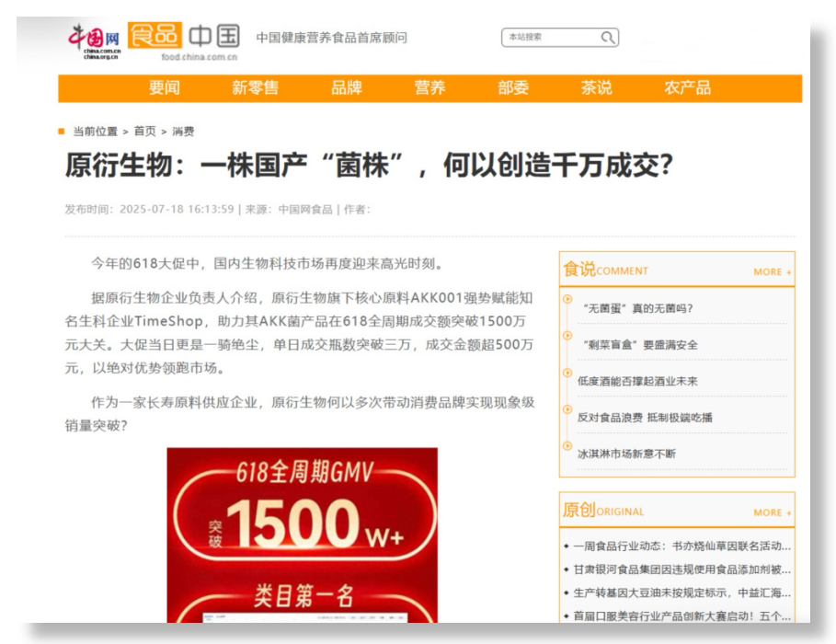Switch to the 品牌 section
This screenshot has height=644, width=836.
click(x=347, y=87)
